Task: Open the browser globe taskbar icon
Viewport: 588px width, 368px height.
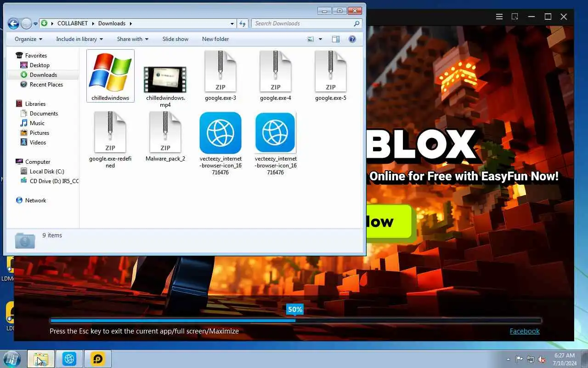Action: coord(69,359)
